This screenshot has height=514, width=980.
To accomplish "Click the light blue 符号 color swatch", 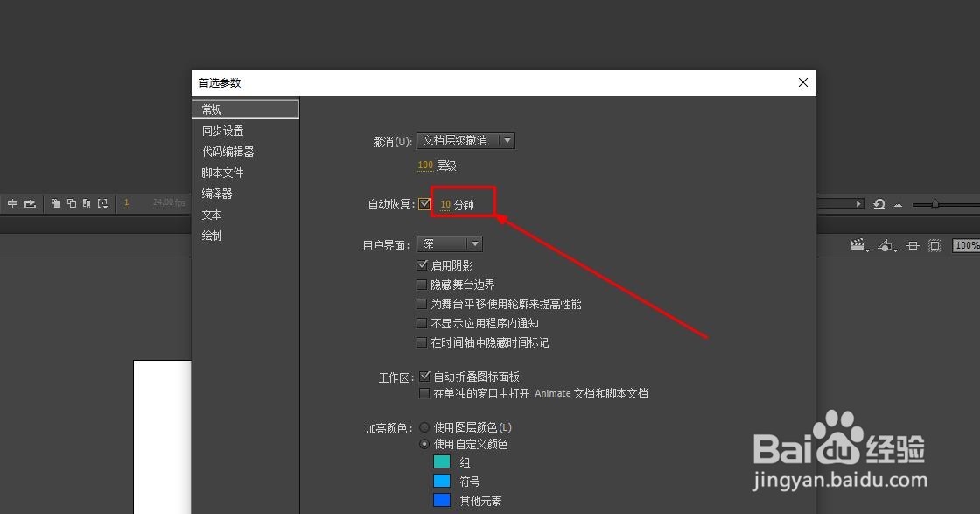I will 442,481.
